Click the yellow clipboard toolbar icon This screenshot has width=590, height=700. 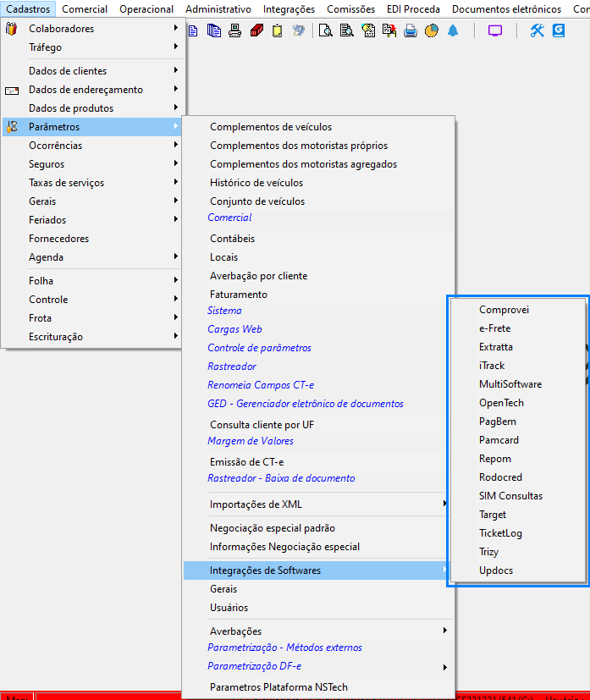point(277,30)
